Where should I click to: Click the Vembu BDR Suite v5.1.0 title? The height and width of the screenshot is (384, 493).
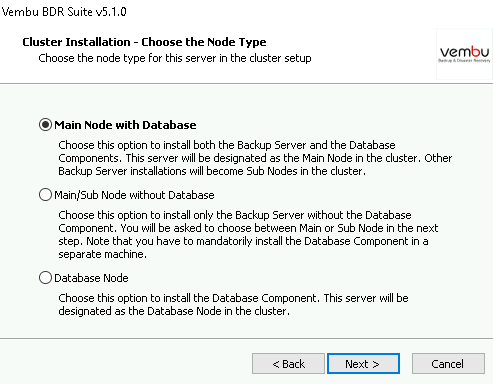[x=64, y=12]
